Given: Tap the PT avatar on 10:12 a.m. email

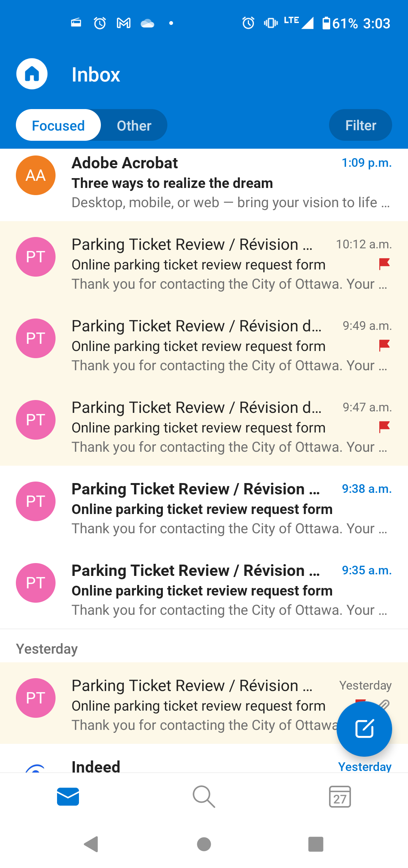Looking at the screenshot, I should coord(36,257).
